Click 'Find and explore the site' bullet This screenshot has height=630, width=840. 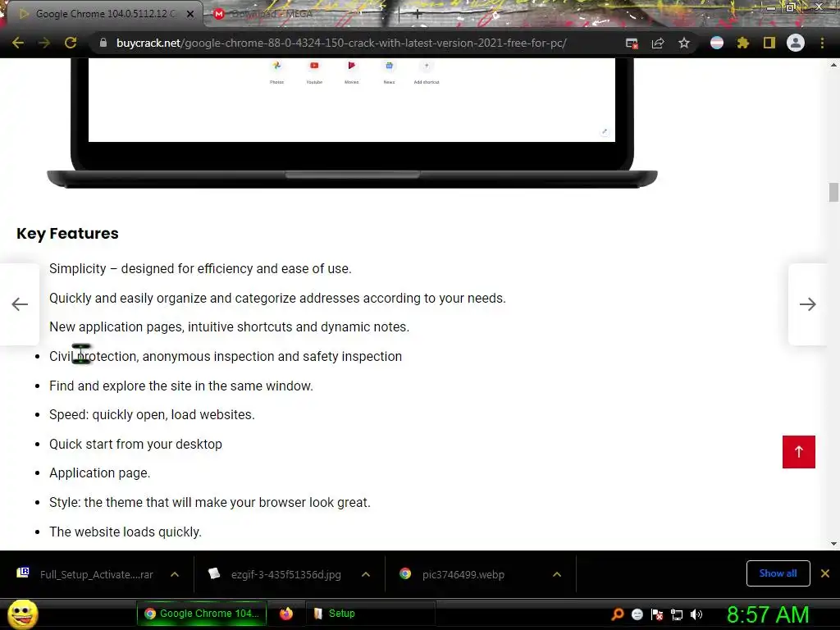point(181,386)
